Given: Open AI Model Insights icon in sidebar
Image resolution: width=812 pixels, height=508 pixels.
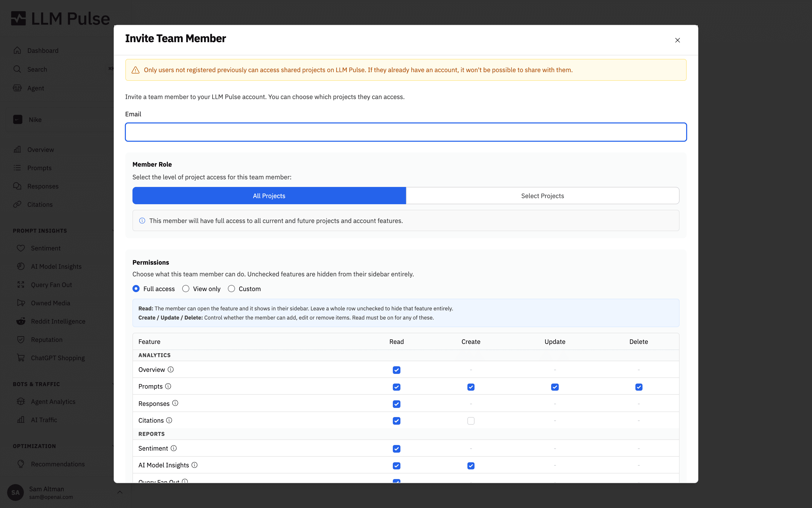Looking at the screenshot, I should pos(21,266).
